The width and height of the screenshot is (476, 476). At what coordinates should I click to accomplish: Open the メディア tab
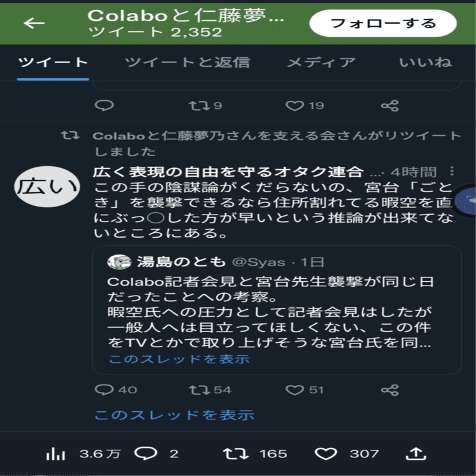(321, 62)
